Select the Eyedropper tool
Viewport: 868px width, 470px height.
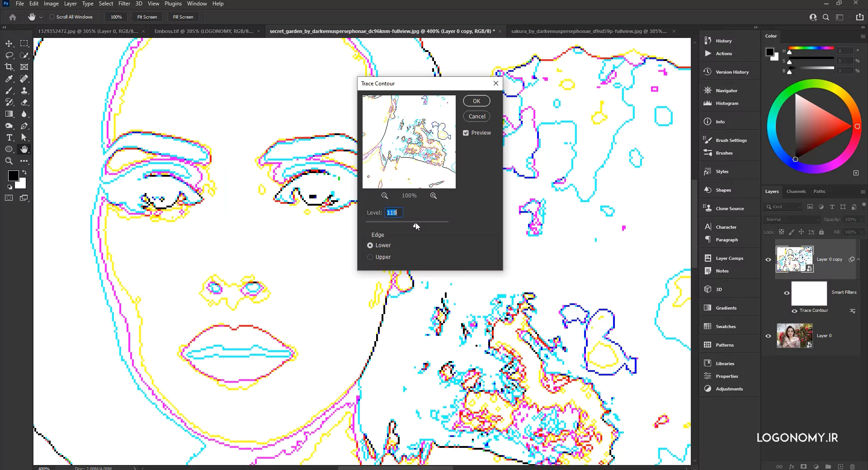coord(9,79)
